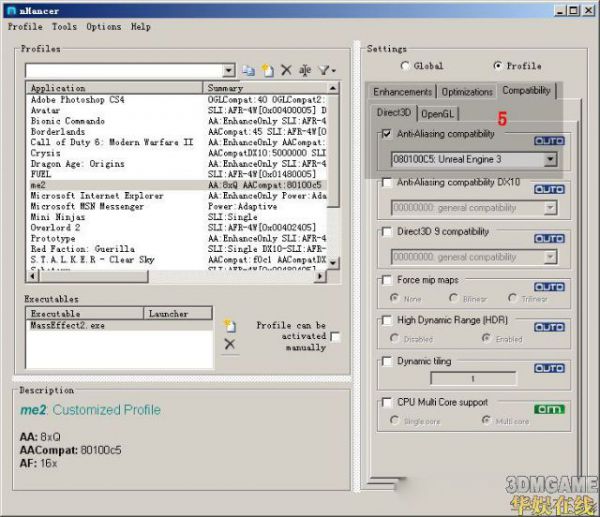Remove executable with X icon
Viewport: 600px width, 517px height.
point(230,344)
